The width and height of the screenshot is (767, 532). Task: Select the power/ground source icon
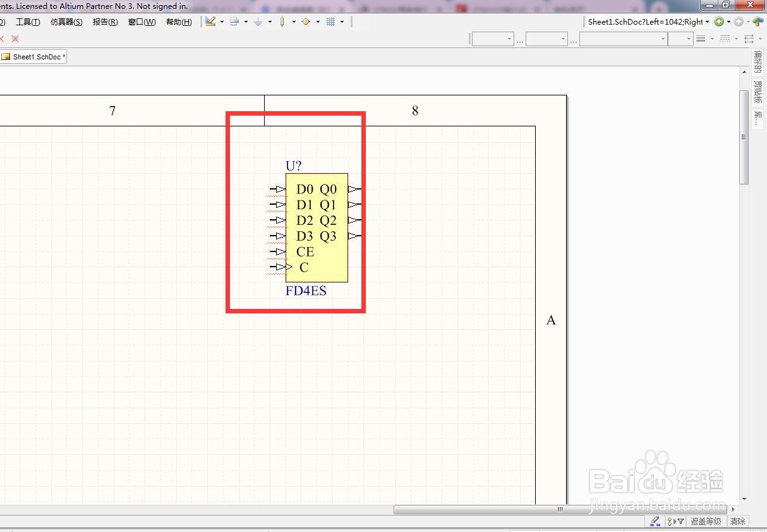[258, 21]
